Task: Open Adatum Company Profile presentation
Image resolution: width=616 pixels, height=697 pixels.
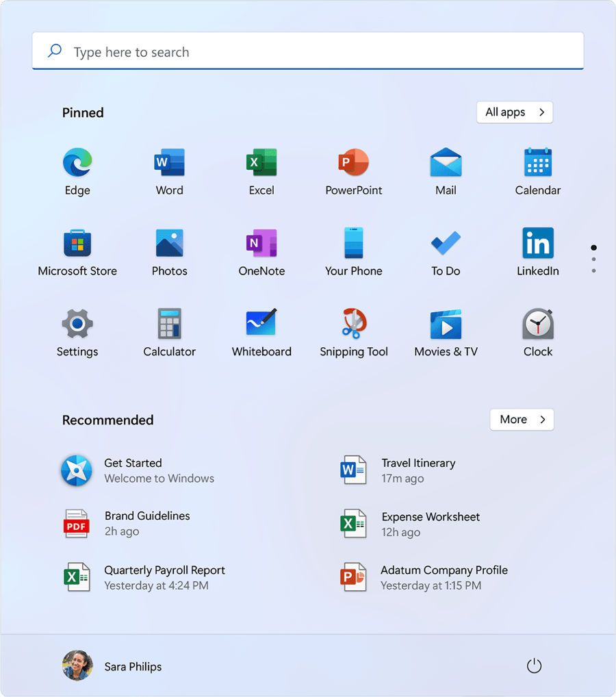Action: 423,577
